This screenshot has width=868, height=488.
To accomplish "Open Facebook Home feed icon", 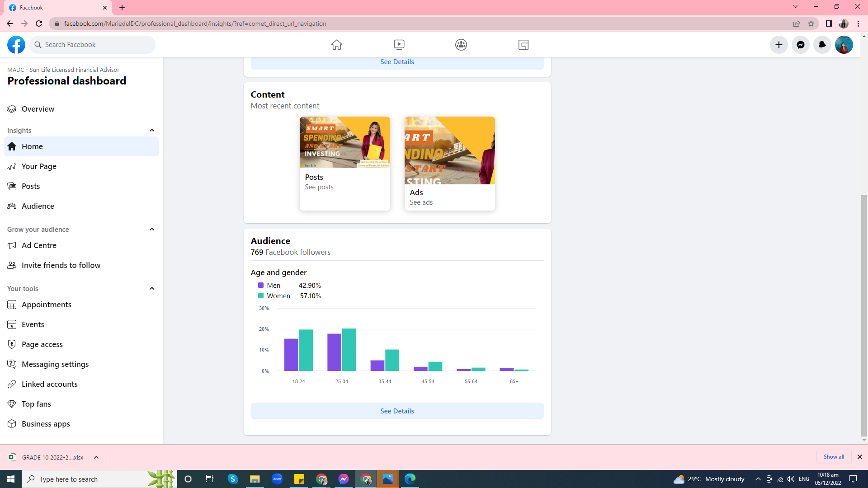I will pos(336,45).
